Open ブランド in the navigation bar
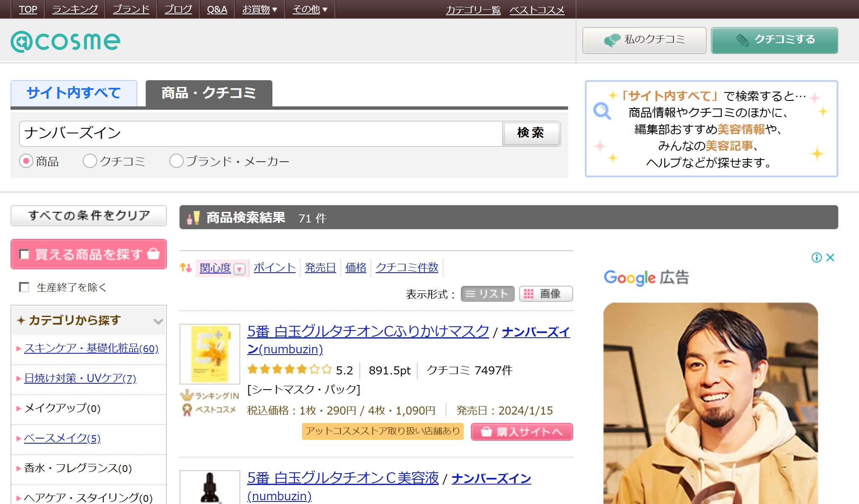 [x=131, y=9]
